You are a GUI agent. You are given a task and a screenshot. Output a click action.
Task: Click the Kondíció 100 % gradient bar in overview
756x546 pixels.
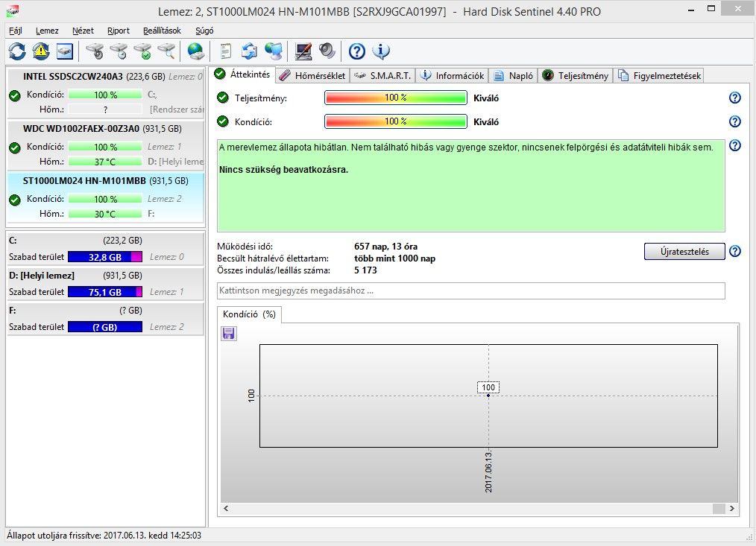point(396,121)
